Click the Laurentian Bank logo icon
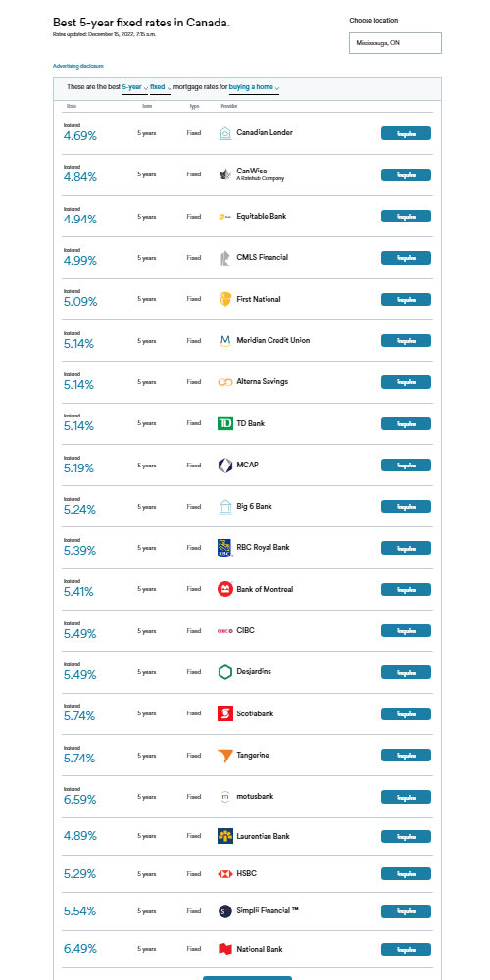Viewport: 490px width, 980px height. click(225, 836)
